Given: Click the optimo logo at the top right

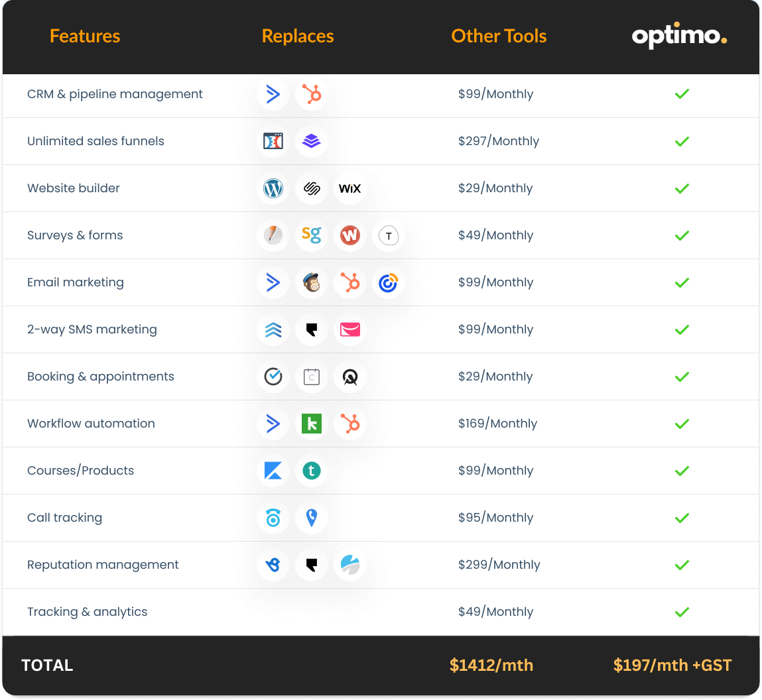Looking at the screenshot, I should [x=678, y=37].
